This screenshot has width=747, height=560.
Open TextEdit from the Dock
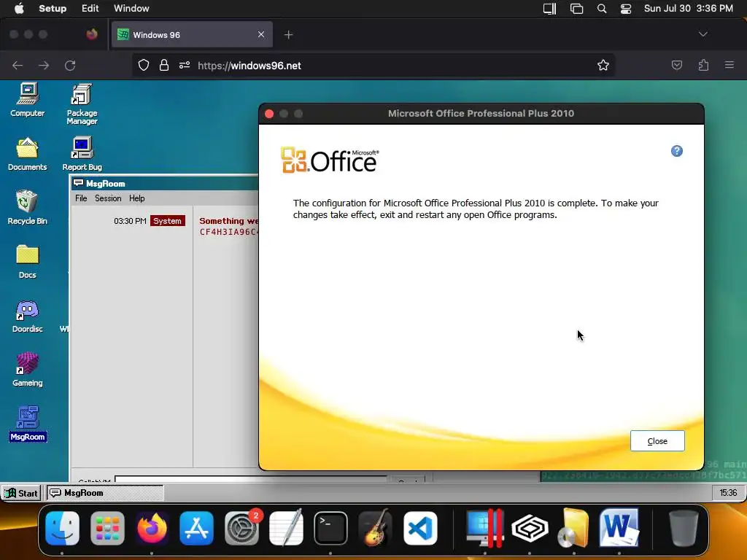point(286,528)
